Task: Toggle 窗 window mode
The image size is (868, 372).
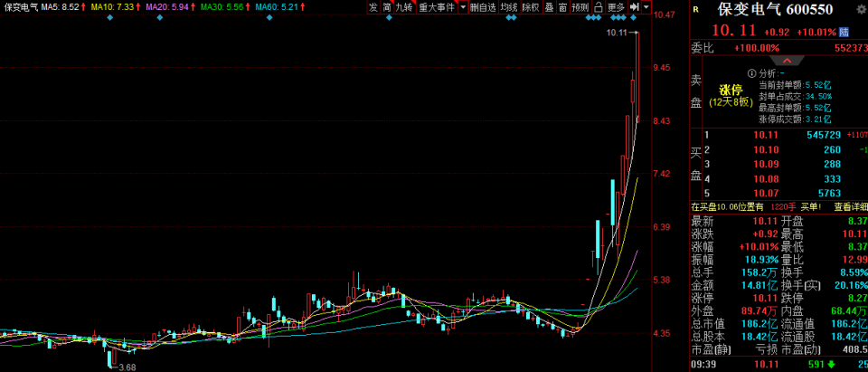Action: pos(563,7)
